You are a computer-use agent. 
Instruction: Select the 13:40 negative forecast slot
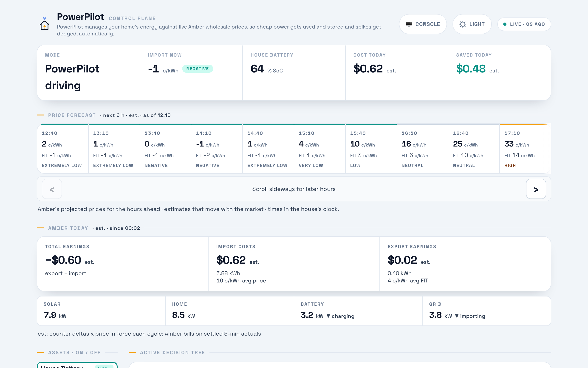pos(165,149)
